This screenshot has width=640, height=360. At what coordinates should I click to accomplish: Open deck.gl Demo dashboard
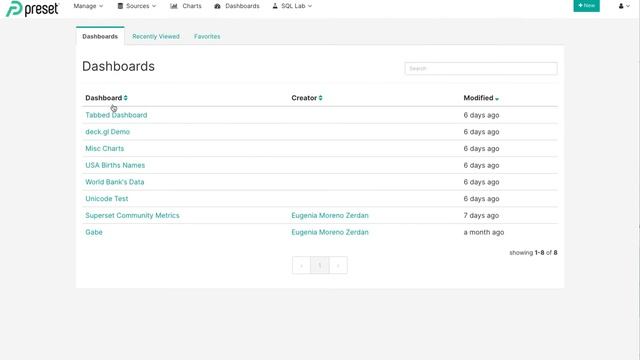[x=107, y=132]
